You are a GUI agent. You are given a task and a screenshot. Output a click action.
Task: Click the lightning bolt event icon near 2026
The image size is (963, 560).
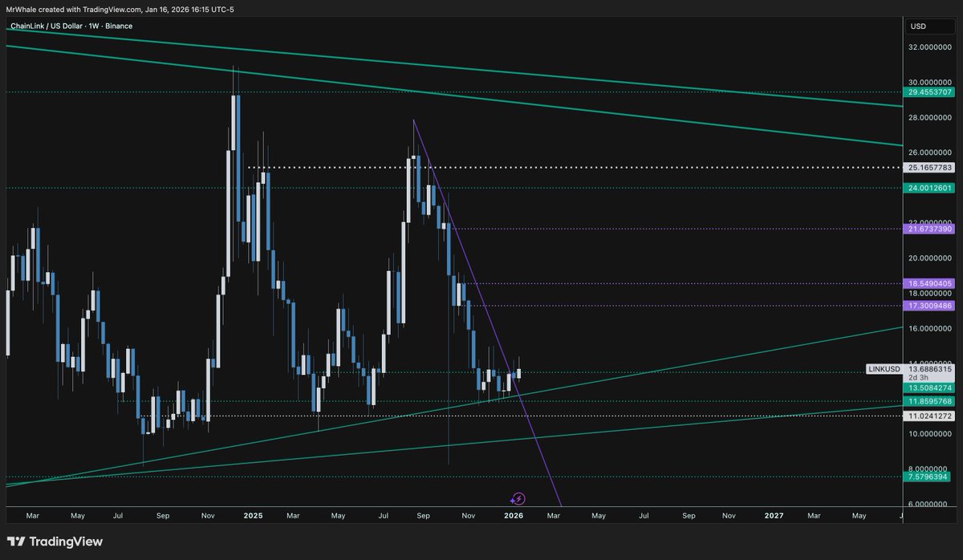pyautogui.click(x=518, y=499)
